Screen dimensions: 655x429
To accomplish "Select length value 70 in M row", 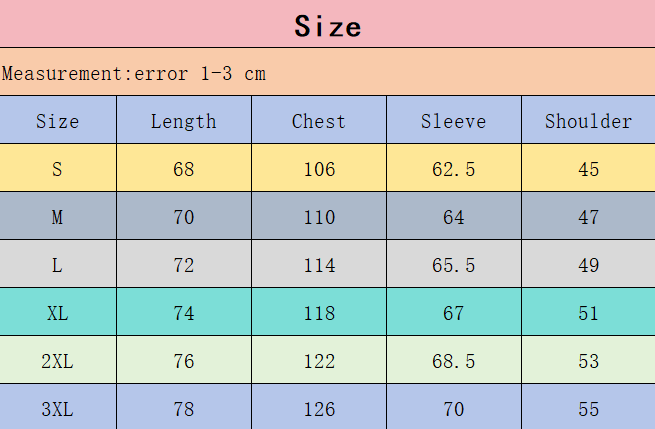I will [183, 217].
